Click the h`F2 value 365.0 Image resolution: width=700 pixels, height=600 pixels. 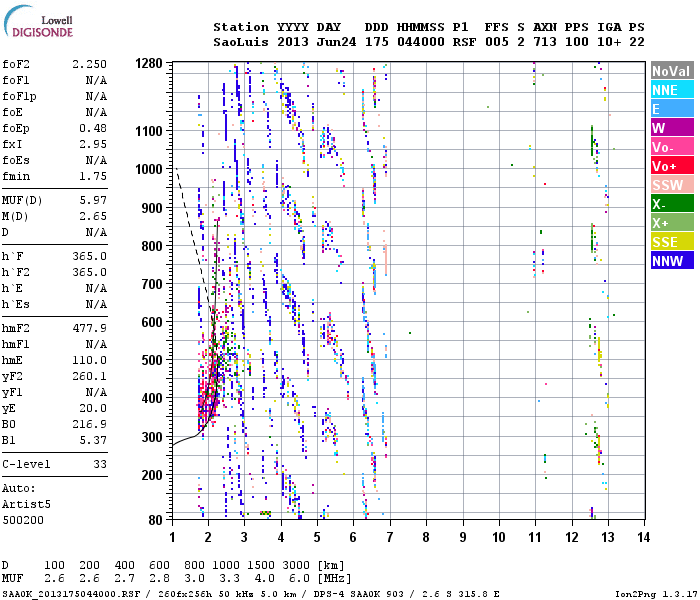coord(89,272)
